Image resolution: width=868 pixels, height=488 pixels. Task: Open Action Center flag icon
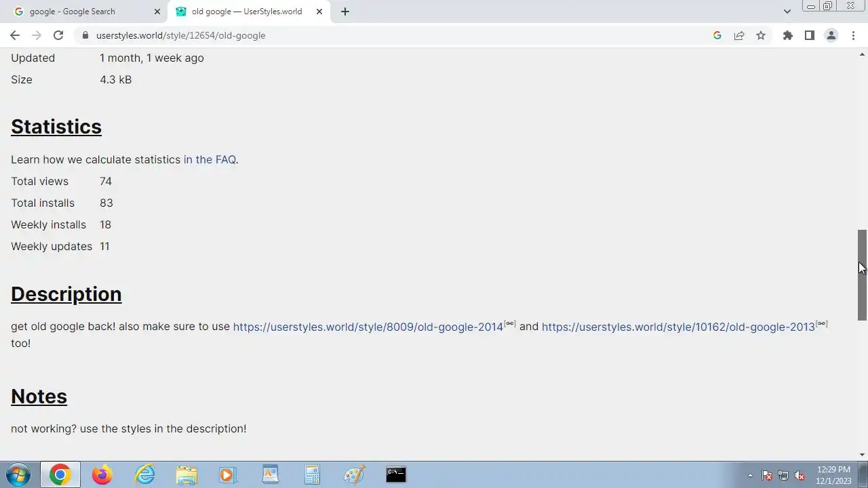(x=767, y=475)
